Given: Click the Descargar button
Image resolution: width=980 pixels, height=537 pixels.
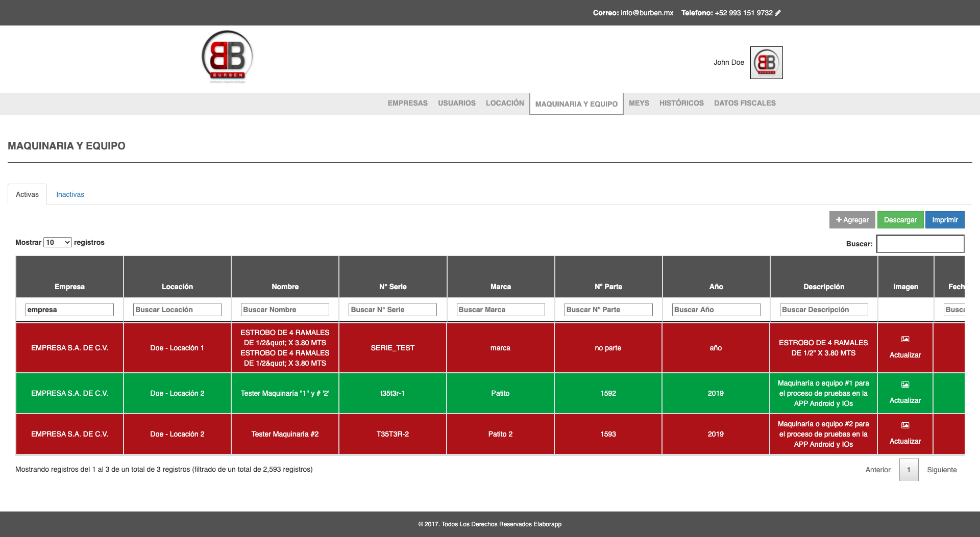Looking at the screenshot, I should (x=900, y=220).
